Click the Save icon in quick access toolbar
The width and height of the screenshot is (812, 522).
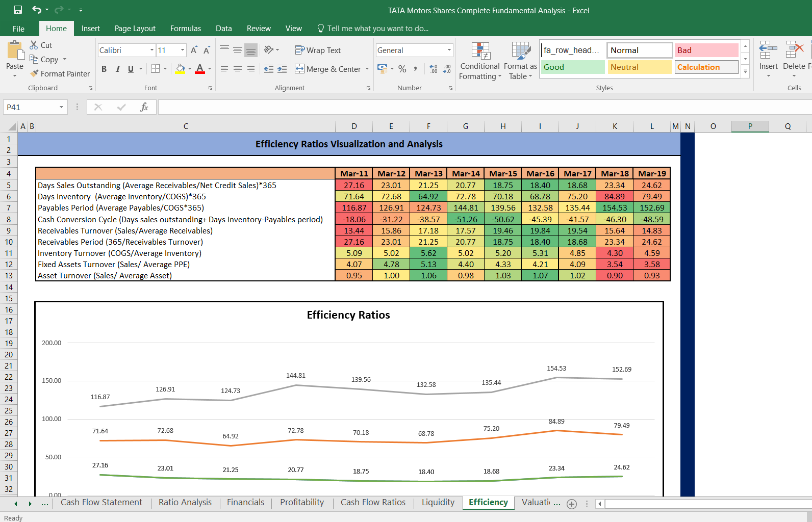pyautogui.click(x=18, y=10)
